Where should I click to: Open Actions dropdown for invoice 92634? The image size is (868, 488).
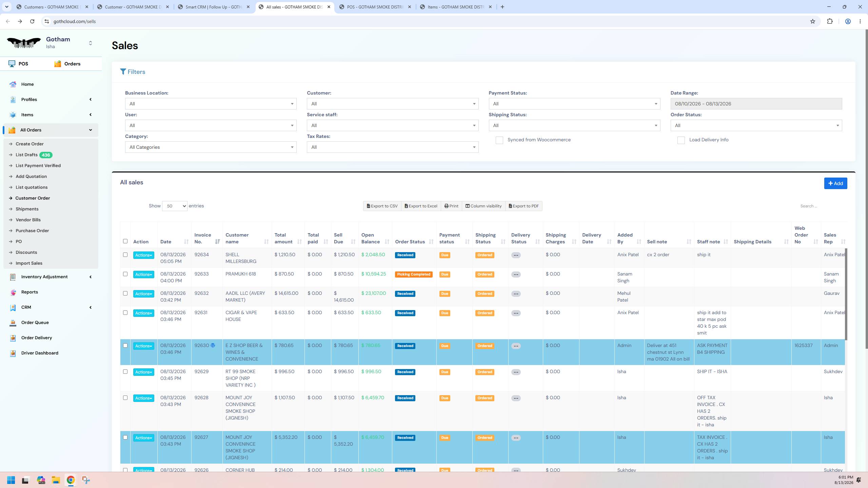[143, 255]
